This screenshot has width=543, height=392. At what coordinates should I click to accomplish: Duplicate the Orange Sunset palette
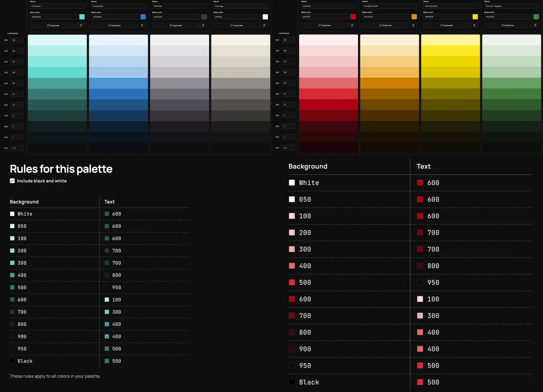click(385, 25)
